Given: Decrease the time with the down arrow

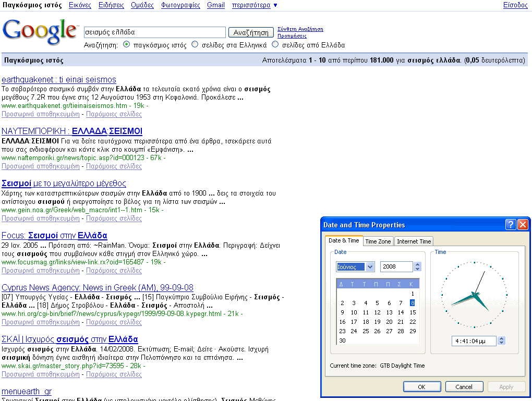Looking at the screenshot, I should point(501,343).
